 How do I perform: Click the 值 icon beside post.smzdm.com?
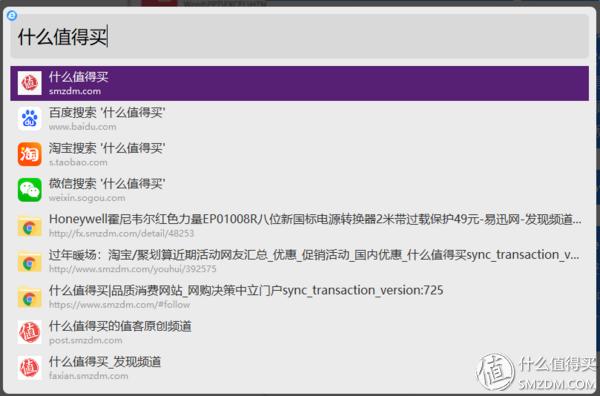(29, 332)
